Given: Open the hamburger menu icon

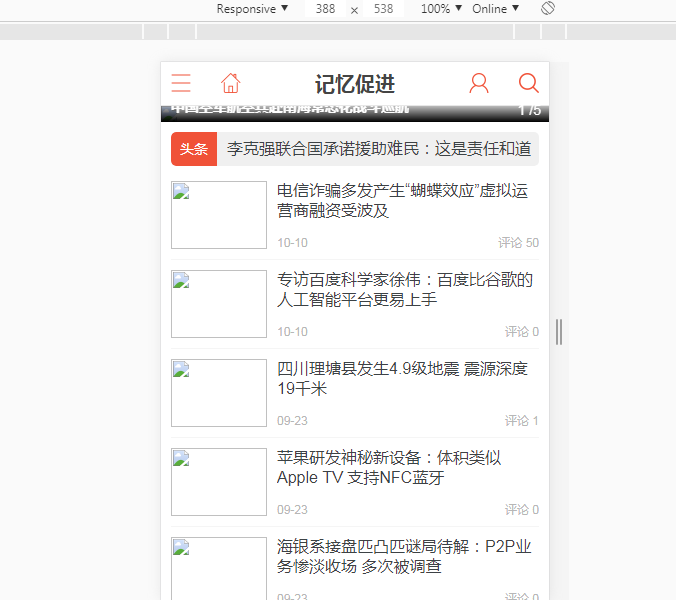Looking at the screenshot, I should pos(181,83).
